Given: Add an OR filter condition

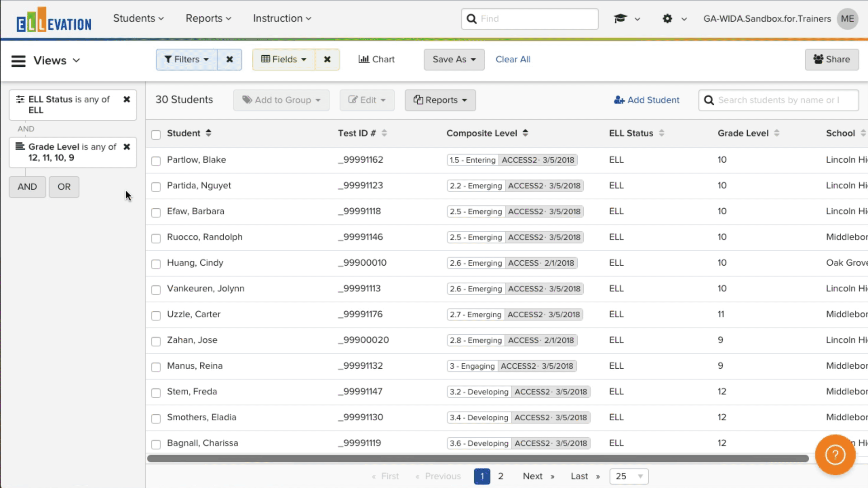Looking at the screenshot, I should (x=64, y=187).
